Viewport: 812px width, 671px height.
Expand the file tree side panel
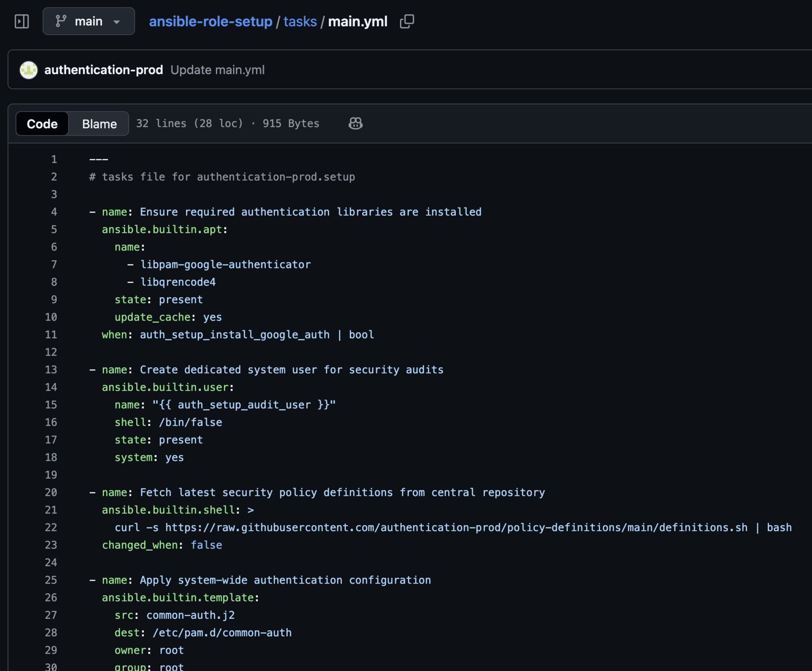click(x=22, y=21)
